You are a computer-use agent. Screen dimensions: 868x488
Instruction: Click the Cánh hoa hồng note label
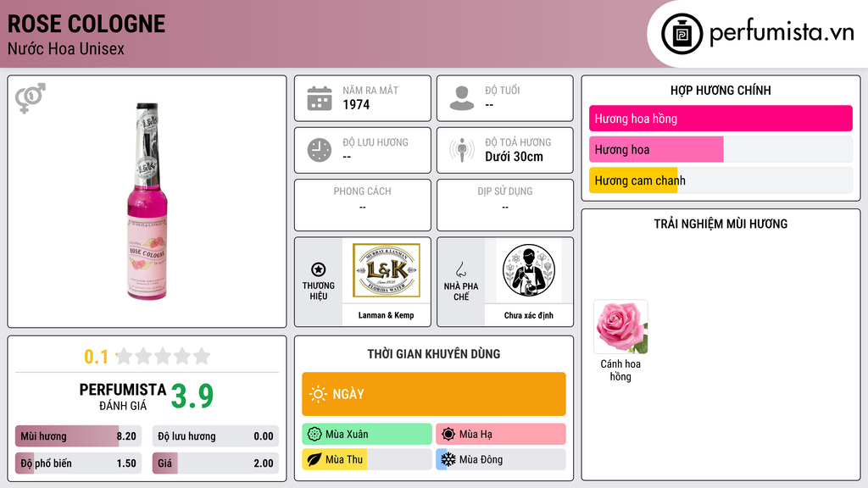pyautogui.click(x=620, y=370)
